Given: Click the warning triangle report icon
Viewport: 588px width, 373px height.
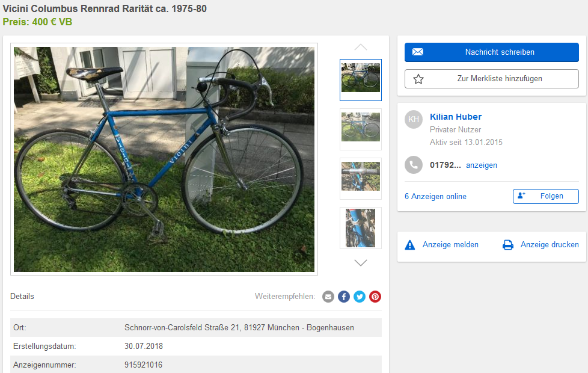Looking at the screenshot, I should (410, 245).
